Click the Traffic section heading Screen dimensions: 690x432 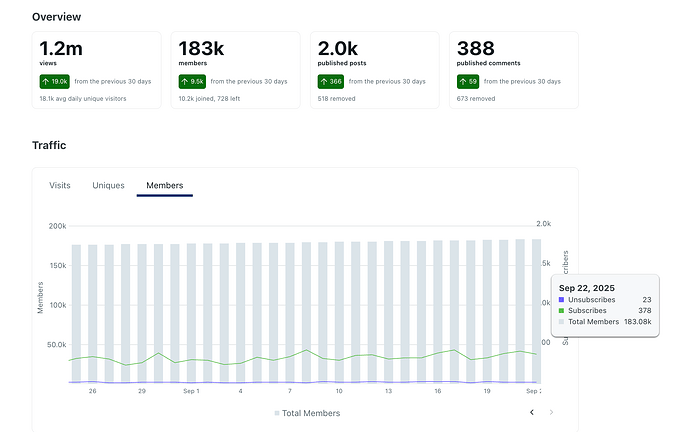tap(49, 145)
